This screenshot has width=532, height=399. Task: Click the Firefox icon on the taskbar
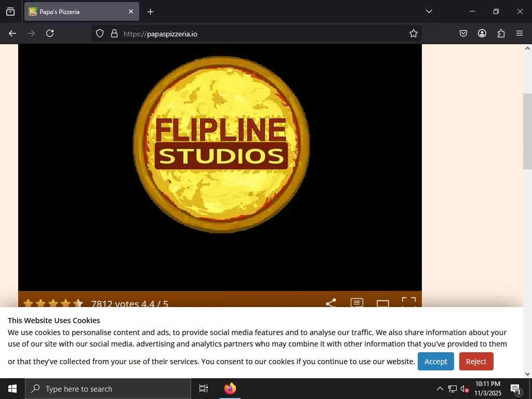pos(230,389)
